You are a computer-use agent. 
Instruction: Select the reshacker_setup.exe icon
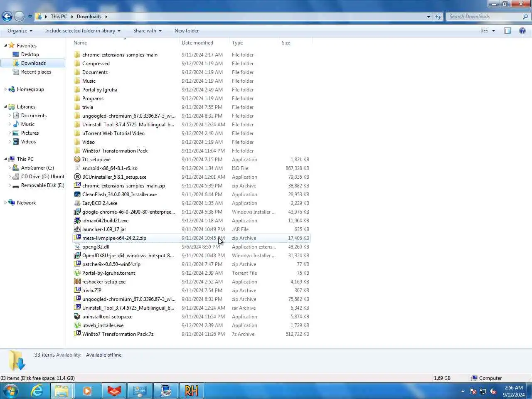click(x=77, y=281)
